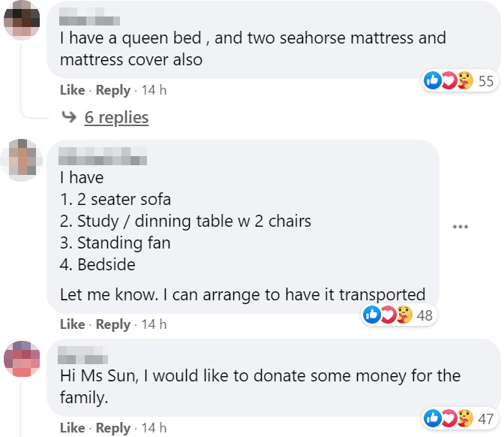Screen dimensions: 504x437
Task: Reply to the 2 seater sofa comment
Action: click(113, 324)
